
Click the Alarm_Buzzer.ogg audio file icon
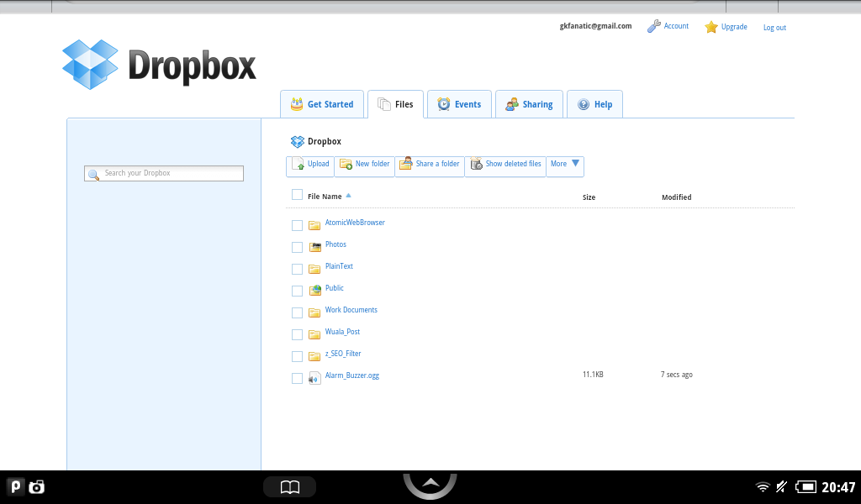(x=314, y=377)
